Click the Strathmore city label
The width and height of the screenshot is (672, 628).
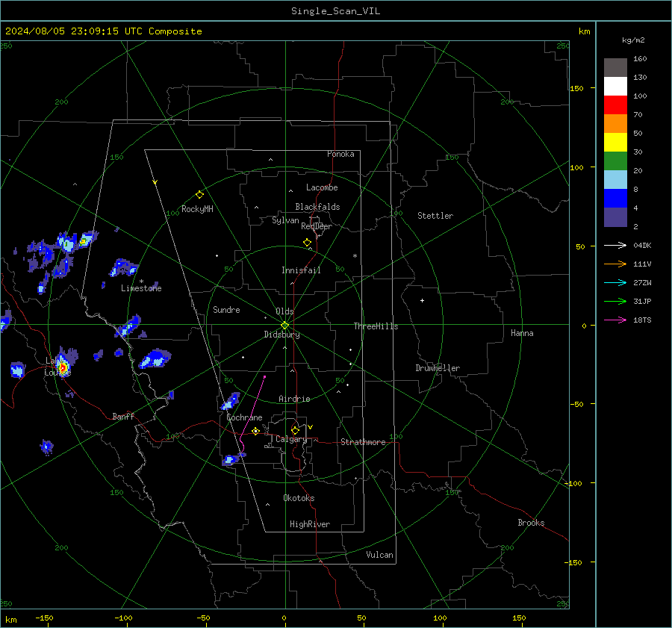coord(363,442)
